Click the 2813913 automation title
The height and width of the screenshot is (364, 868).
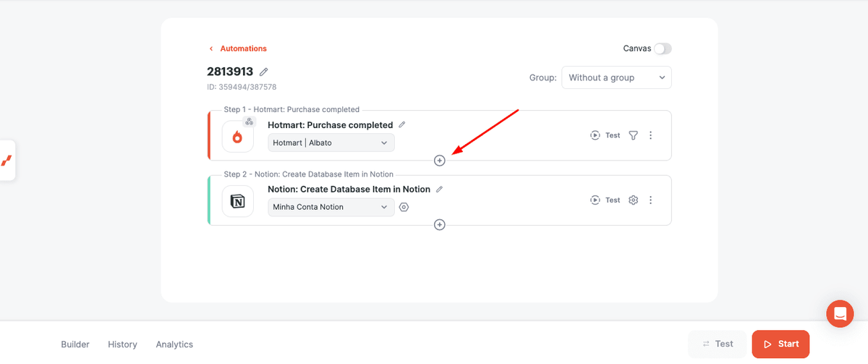click(x=230, y=72)
